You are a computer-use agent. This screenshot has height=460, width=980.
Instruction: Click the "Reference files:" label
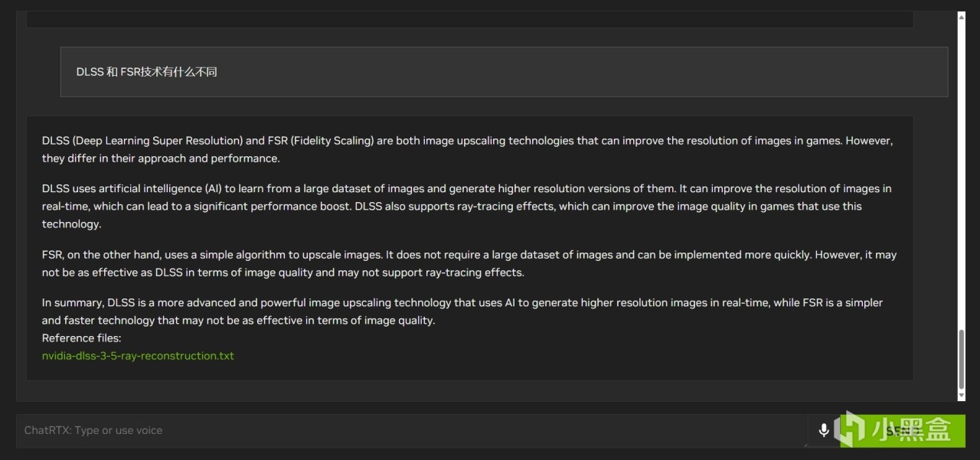coord(81,338)
